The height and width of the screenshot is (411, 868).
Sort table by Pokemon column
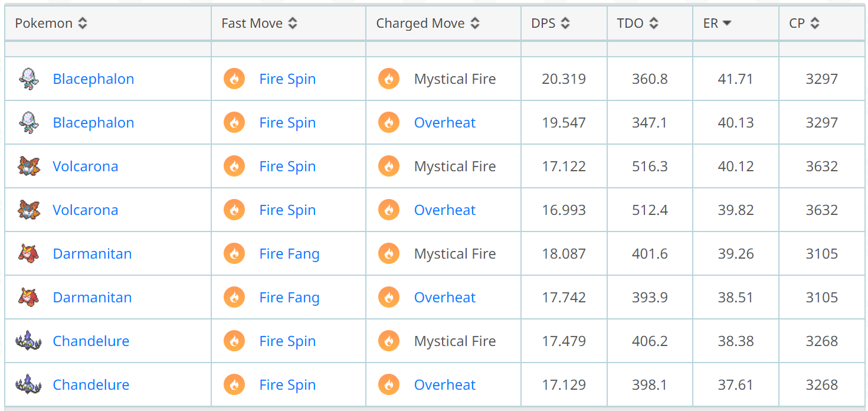[51, 24]
